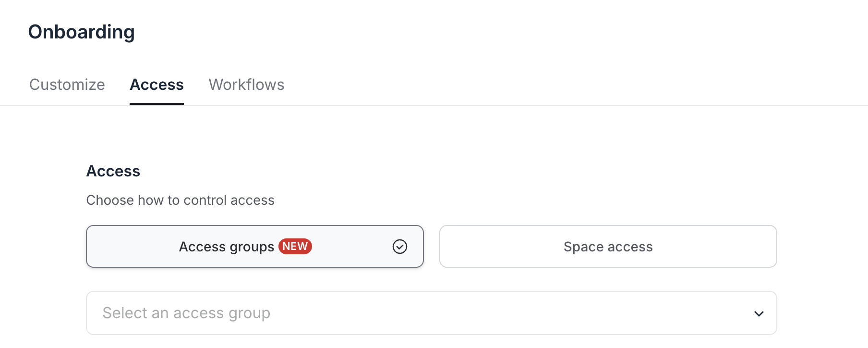Select the Access groups option

tap(226, 246)
